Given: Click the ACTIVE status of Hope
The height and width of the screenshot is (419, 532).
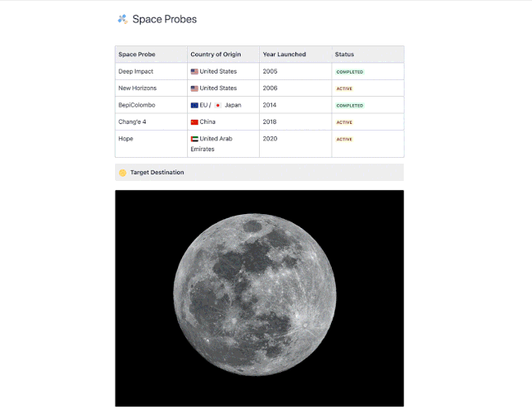Looking at the screenshot, I should (x=344, y=140).
